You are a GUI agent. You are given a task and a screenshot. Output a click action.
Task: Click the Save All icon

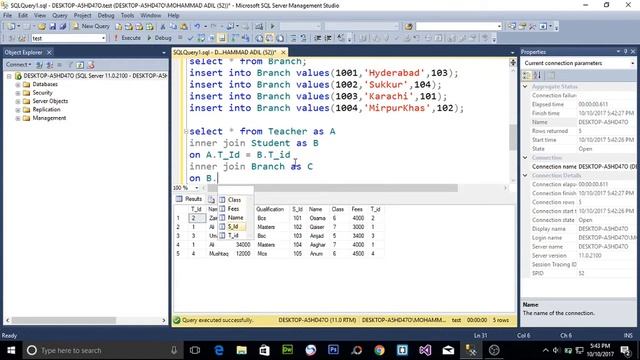[63, 27]
